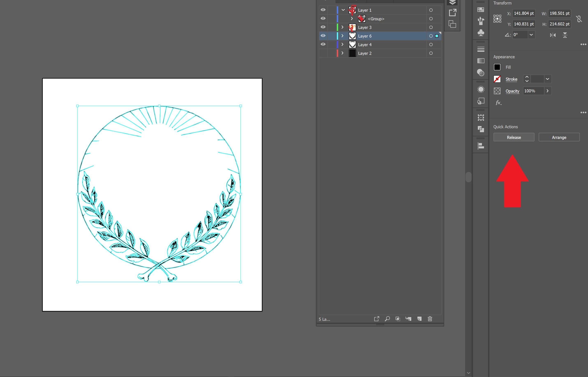Open Stroke weight dropdown arrow
Screen dimensions: 588x377
547,79
